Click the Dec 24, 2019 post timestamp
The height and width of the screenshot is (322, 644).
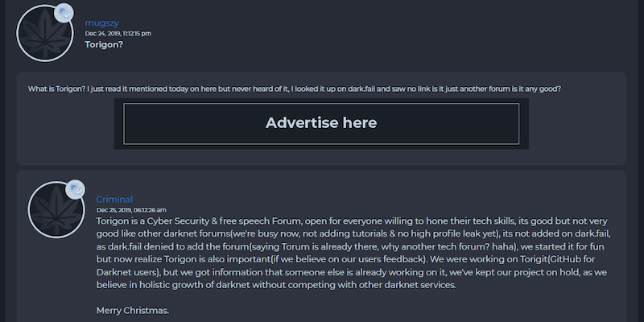[x=118, y=34]
